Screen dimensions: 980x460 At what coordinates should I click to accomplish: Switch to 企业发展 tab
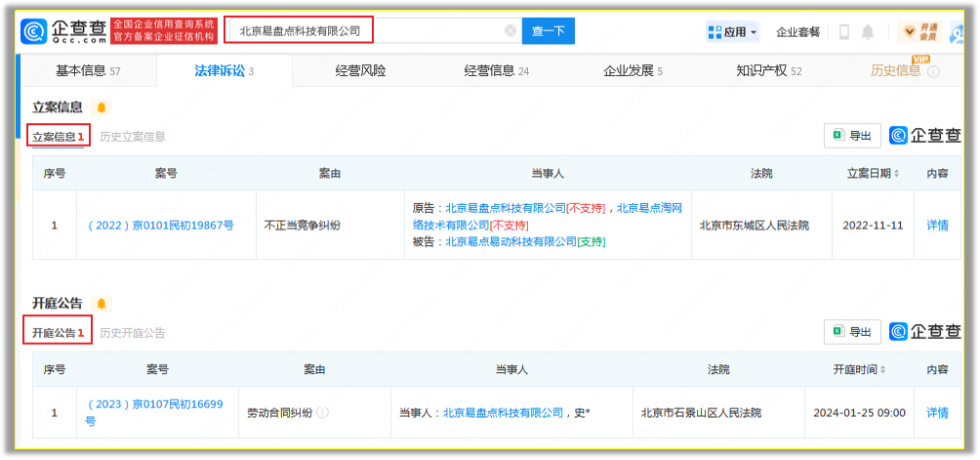(633, 70)
